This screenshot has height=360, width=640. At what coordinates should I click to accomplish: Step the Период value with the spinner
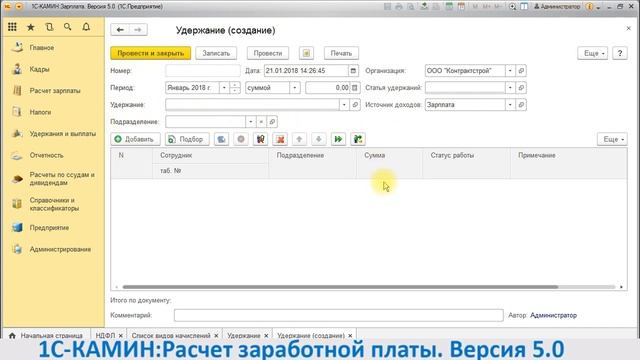tap(235, 88)
